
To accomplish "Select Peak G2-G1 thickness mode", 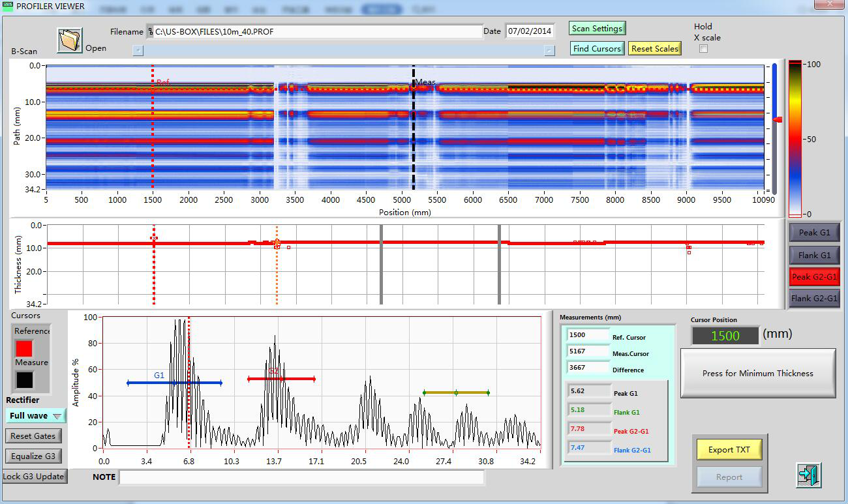I will (814, 277).
